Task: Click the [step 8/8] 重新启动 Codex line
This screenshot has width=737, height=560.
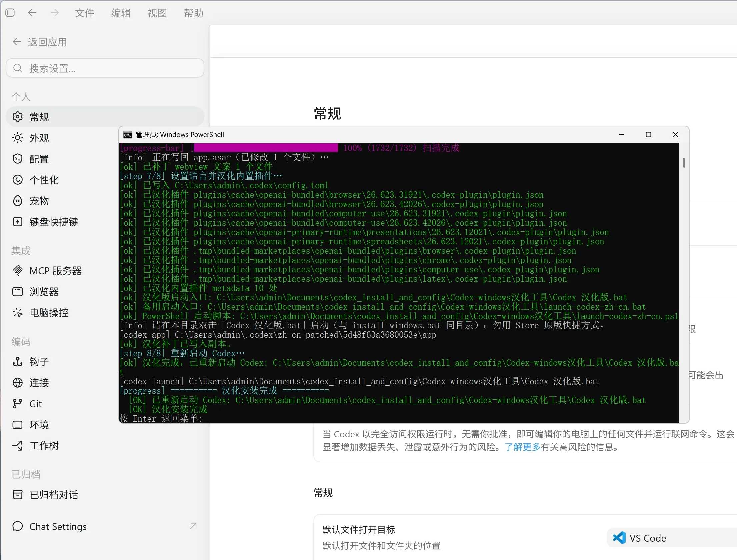Action: [x=182, y=353]
